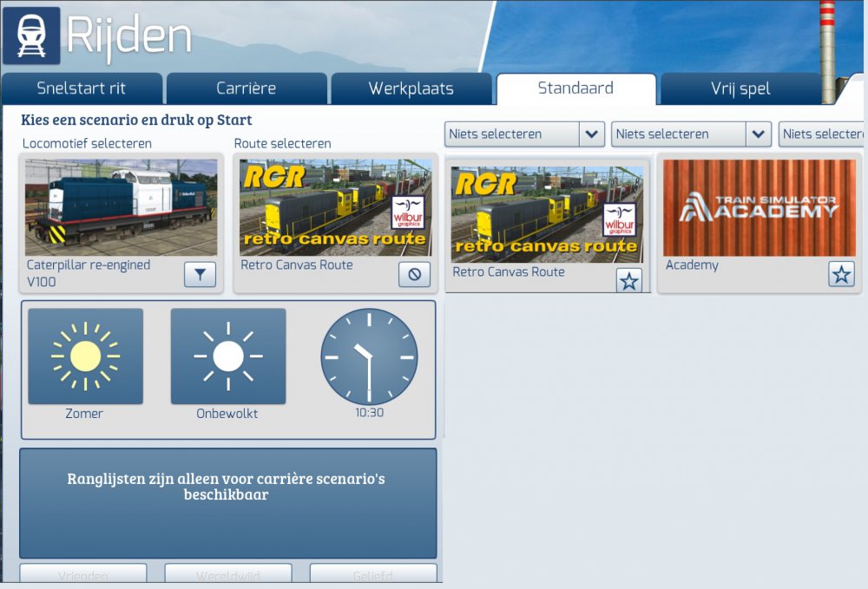Open the Carrière tab

coord(246,88)
